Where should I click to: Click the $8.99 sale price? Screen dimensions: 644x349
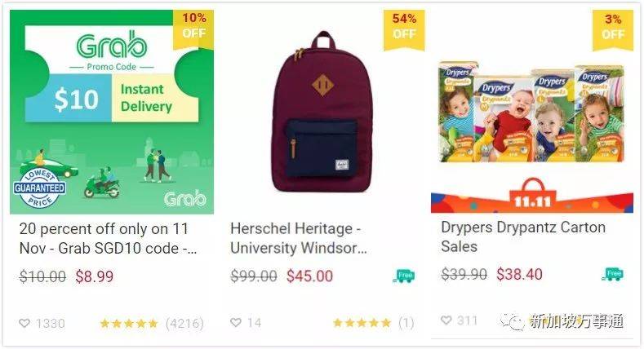click(95, 276)
